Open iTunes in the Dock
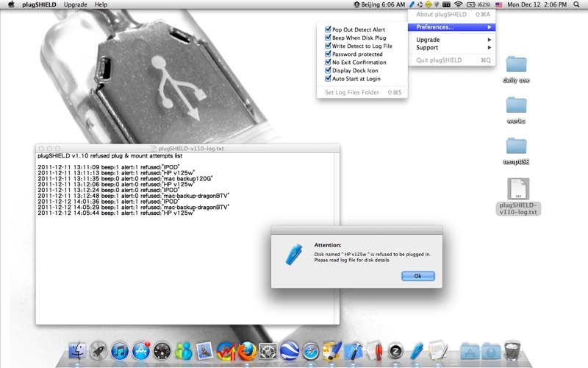 point(120,352)
